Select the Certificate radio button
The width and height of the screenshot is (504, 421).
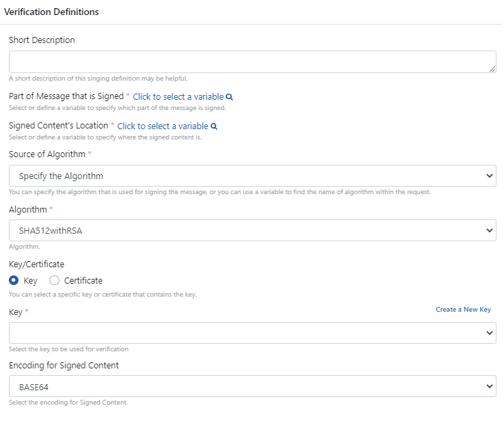[x=55, y=280]
